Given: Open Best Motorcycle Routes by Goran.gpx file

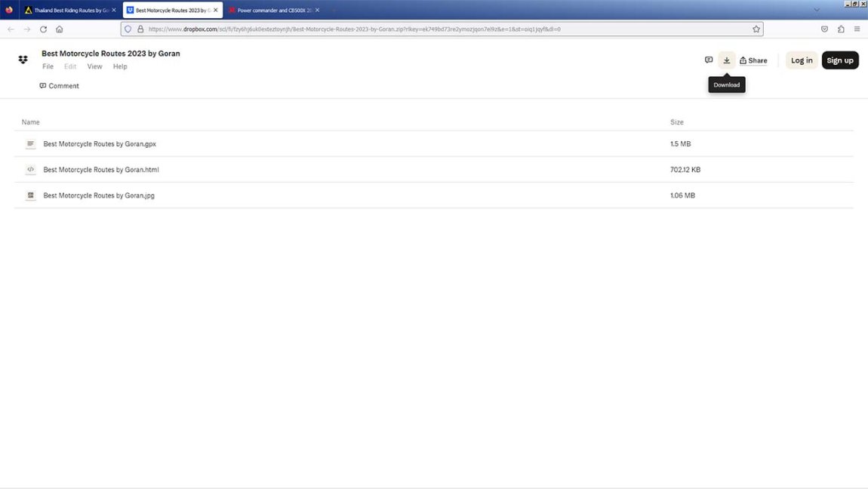Looking at the screenshot, I should click(100, 144).
